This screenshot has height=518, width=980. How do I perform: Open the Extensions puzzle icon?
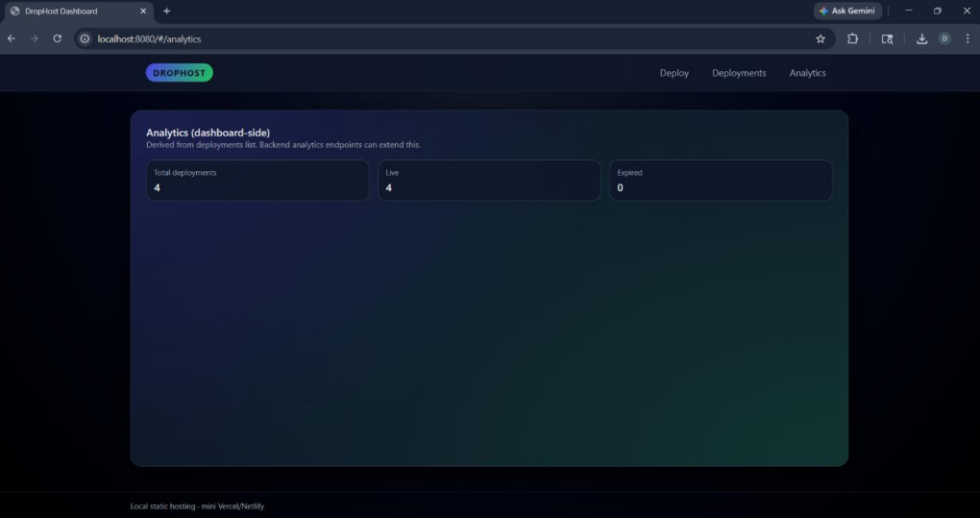[x=852, y=38]
